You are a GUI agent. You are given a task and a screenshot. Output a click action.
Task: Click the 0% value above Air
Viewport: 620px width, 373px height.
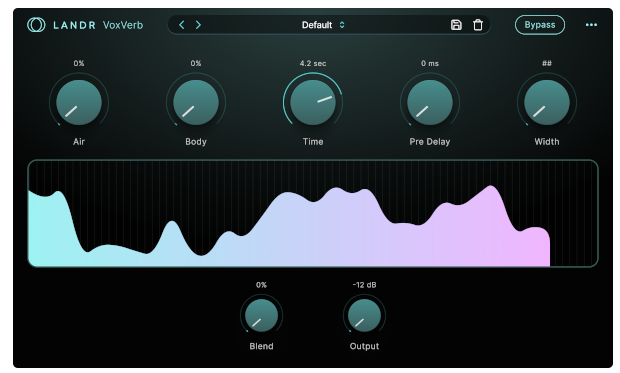pyautogui.click(x=79, y=63)
